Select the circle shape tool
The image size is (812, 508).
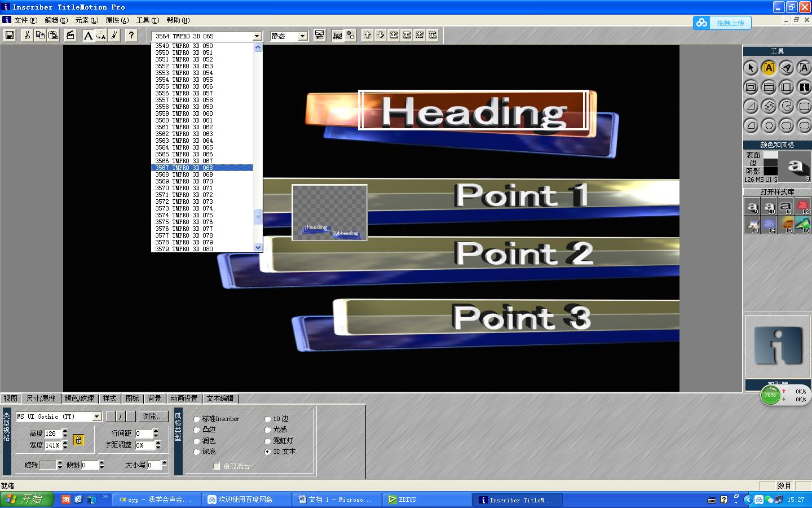pos(769,126)
